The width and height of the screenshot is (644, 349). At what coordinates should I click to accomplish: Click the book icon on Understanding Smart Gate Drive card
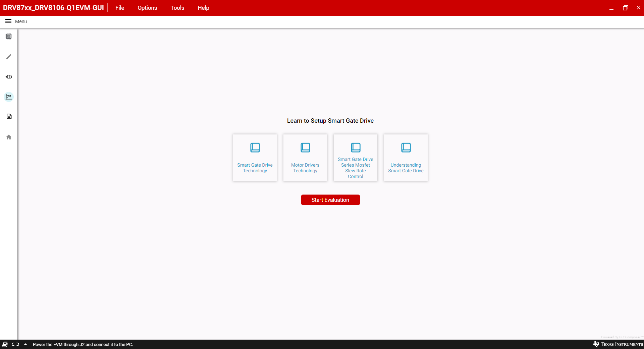click(406, 148)
